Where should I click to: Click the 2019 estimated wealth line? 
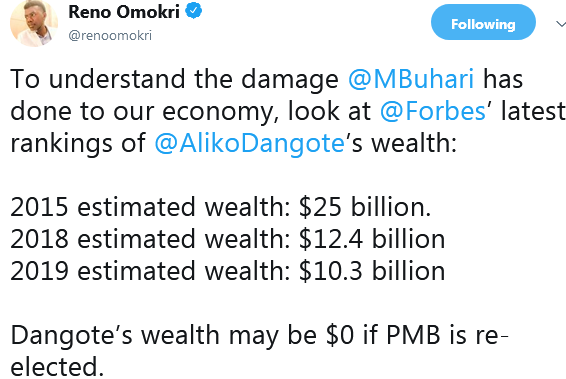coord(228,271)
